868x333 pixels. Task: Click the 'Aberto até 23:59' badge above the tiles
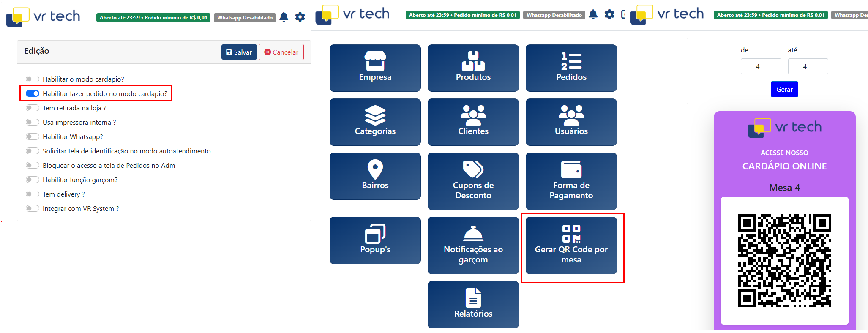463,15
